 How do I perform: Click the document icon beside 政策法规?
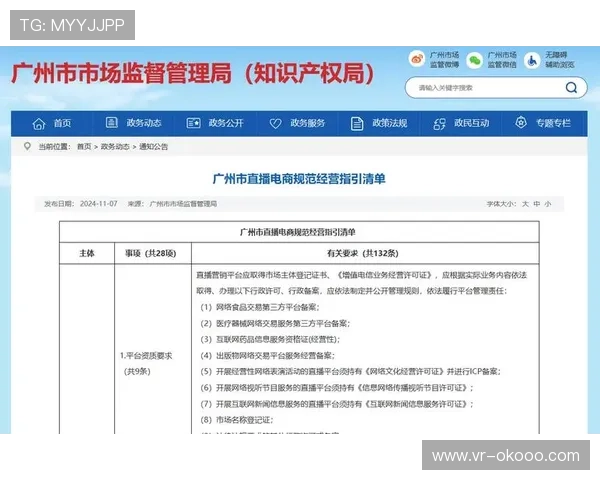click(357, 124)
